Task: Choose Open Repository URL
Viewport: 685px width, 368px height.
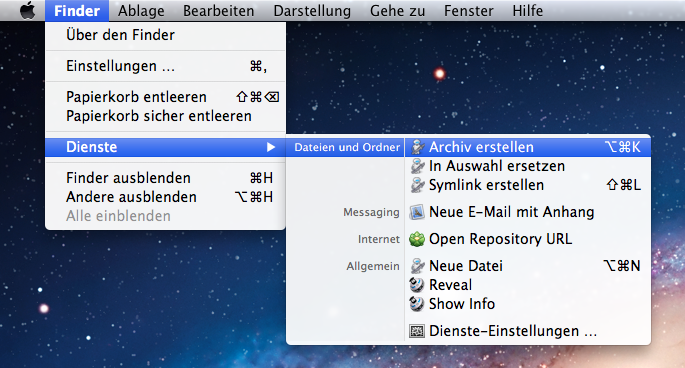Action: tap(528, 239)
